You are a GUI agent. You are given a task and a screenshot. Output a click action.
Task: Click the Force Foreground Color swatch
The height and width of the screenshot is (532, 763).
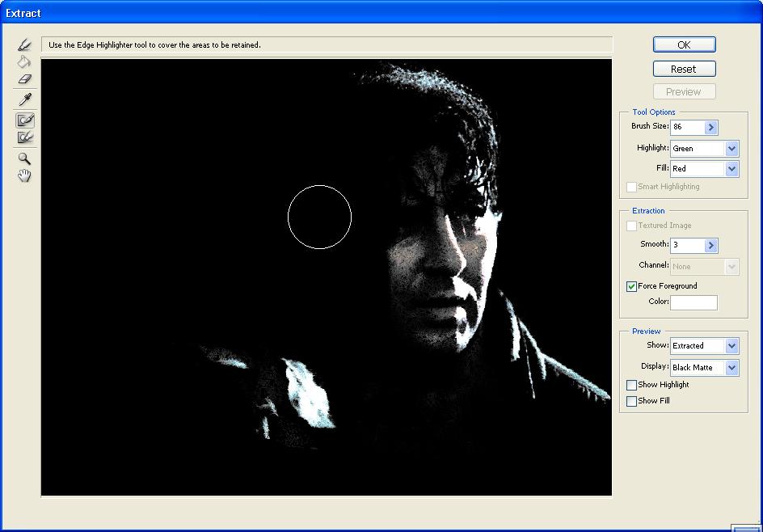point(694,302)
